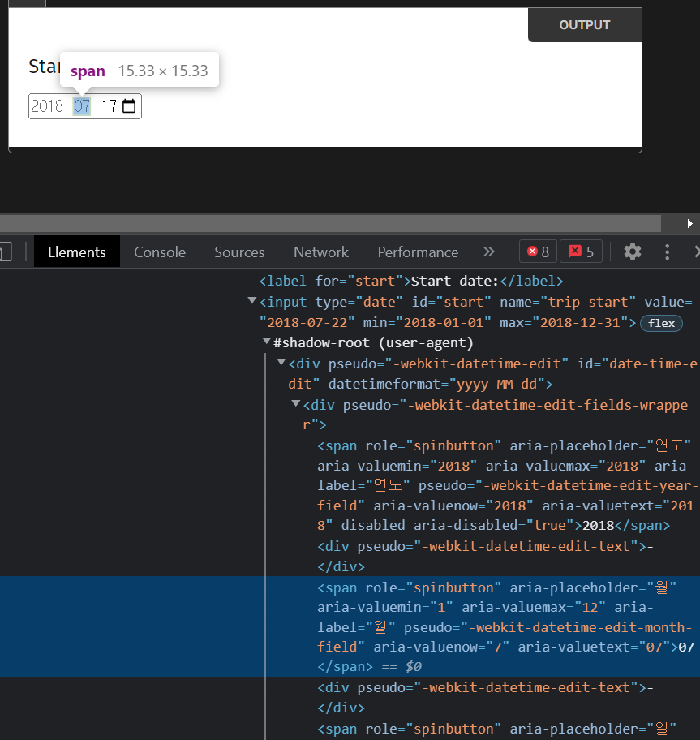Open the DevTools three-dot menu
This screenshot has height=740, width=700.
(x=667, y=252)
